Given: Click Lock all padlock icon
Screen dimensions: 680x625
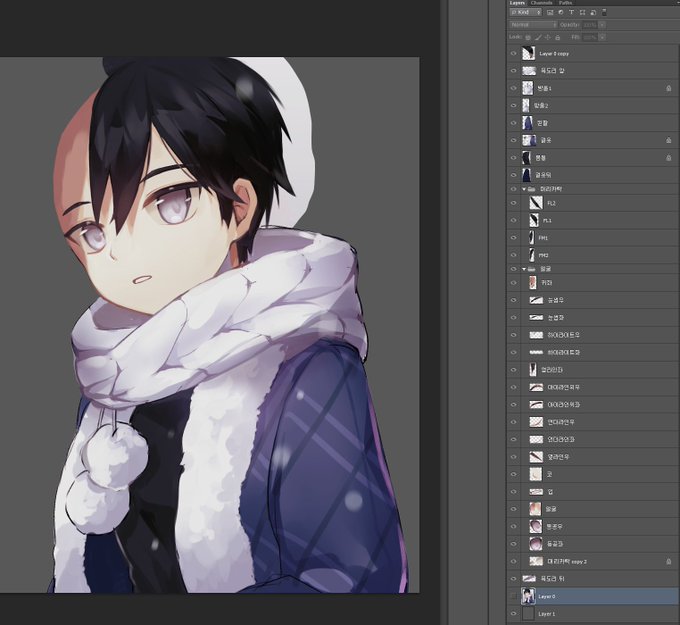Looking at the screenshot, I should click(558, 38).
